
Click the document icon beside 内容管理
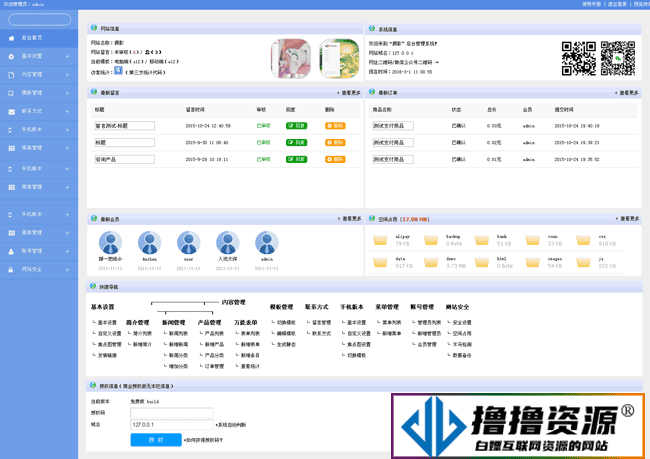12,75
